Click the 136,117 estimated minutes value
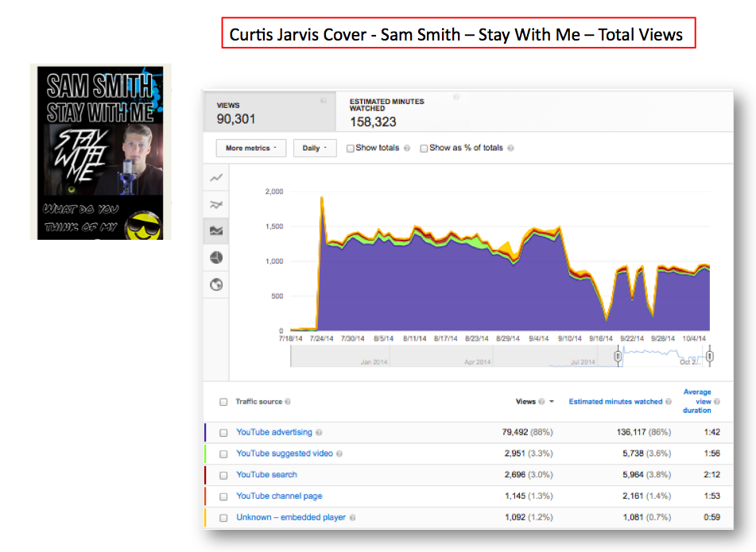 pyautogui.click(x=631, y=432)
